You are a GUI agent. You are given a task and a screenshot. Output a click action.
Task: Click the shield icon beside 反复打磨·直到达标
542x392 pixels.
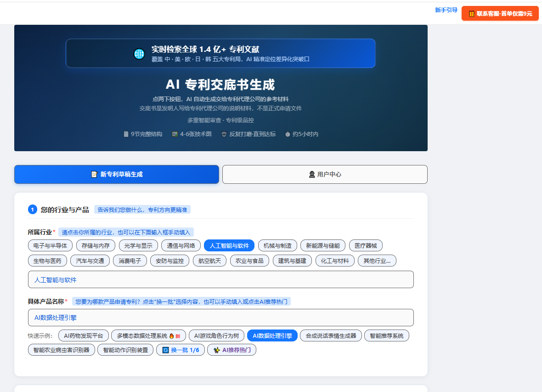[224, 134]
